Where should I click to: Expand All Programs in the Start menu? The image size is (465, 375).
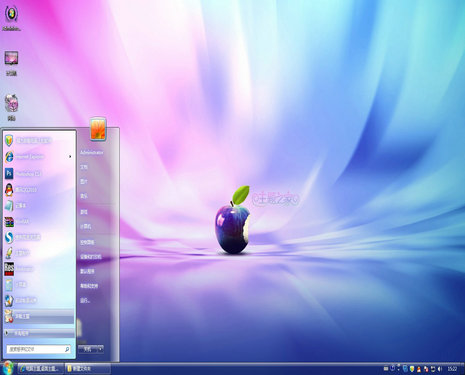pos(39,333)
